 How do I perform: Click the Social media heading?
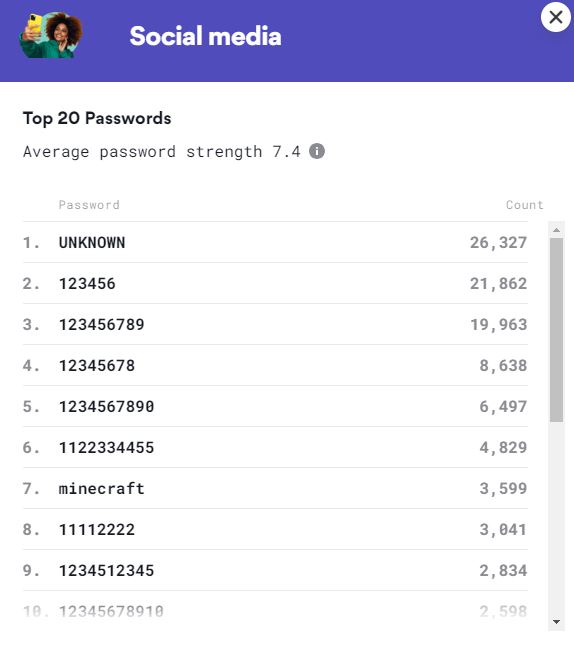tap(206, 36)
